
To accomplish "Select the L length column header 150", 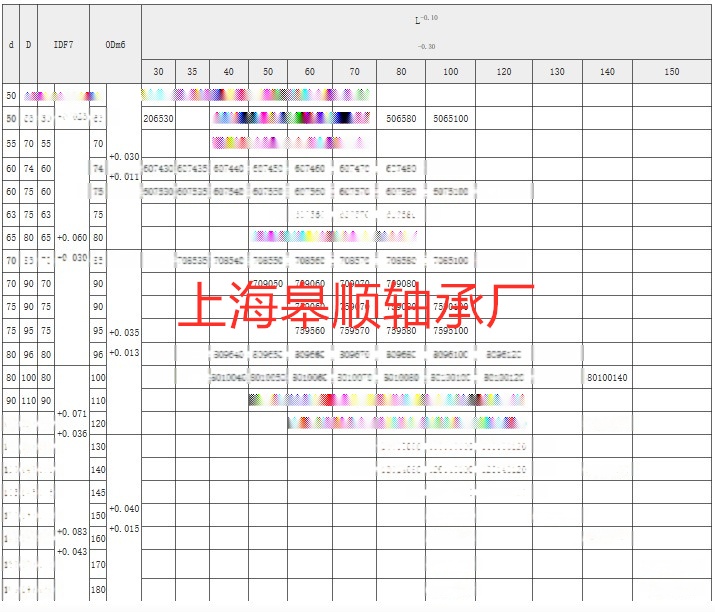I will 672,72.
